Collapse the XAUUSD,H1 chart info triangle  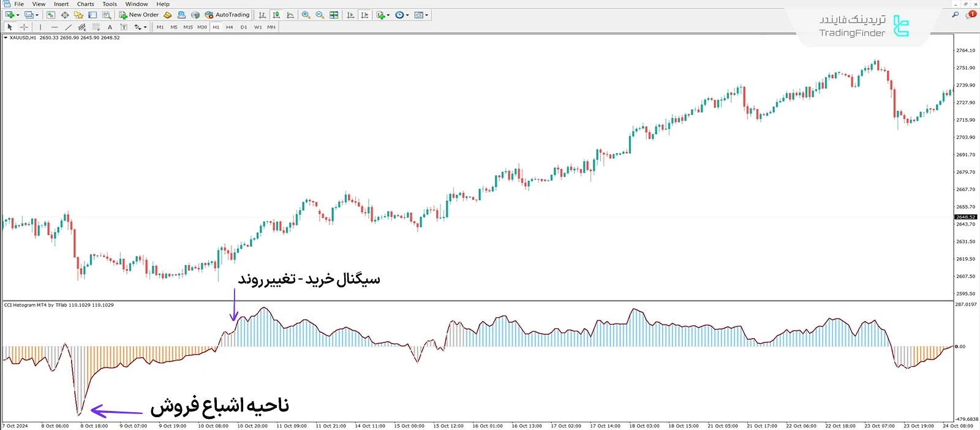coord(6,37)
